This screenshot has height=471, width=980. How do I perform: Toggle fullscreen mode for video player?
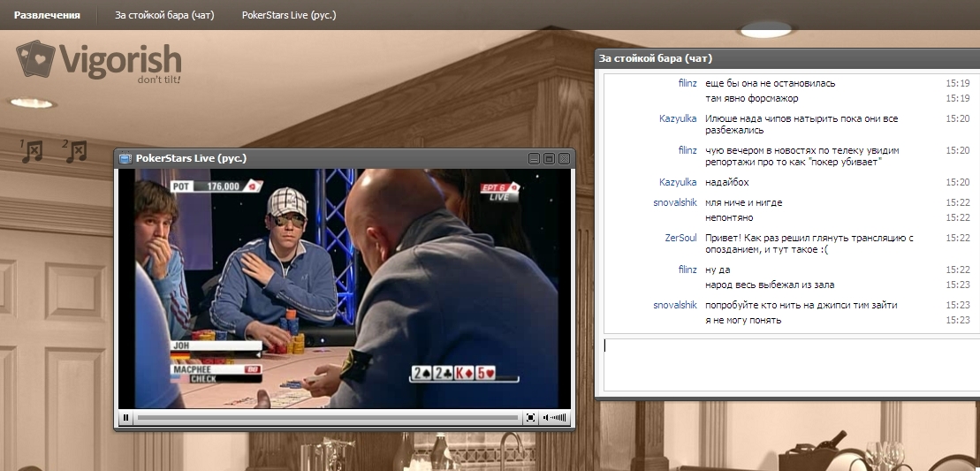coord(530,418)
